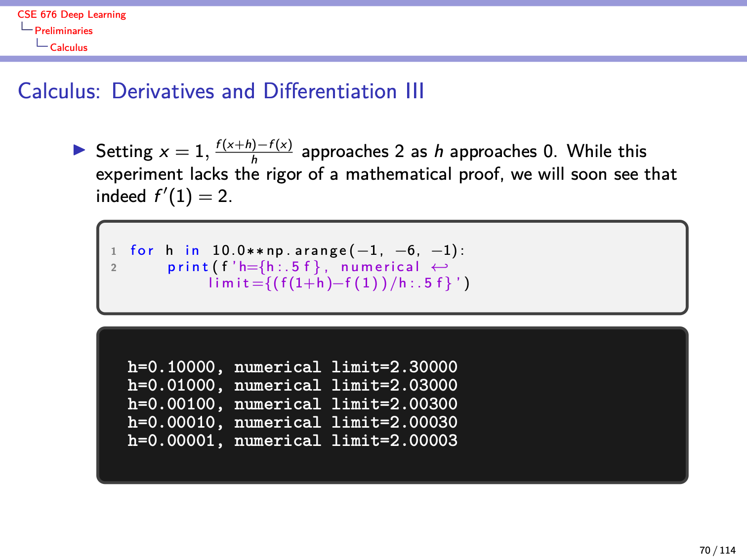This screenshot has width=747, height=560.
Task: Click output line 'h=0.00010, numerical limit=2.00030'
Action: 292,422
